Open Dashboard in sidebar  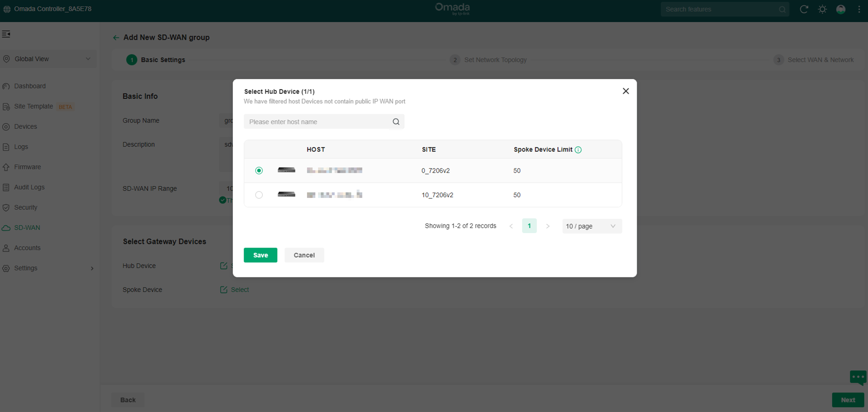pyautogui.click(x=30, y=86)
